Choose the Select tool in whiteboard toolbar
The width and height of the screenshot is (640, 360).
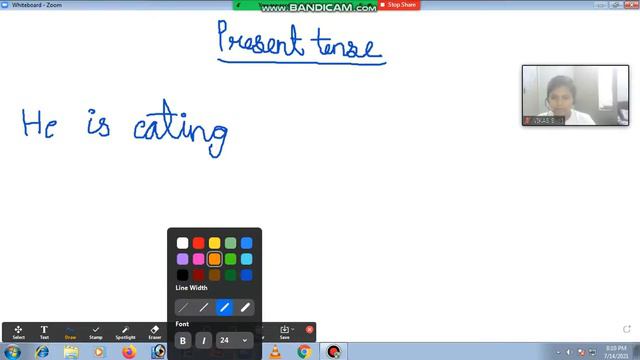[18, 332]
